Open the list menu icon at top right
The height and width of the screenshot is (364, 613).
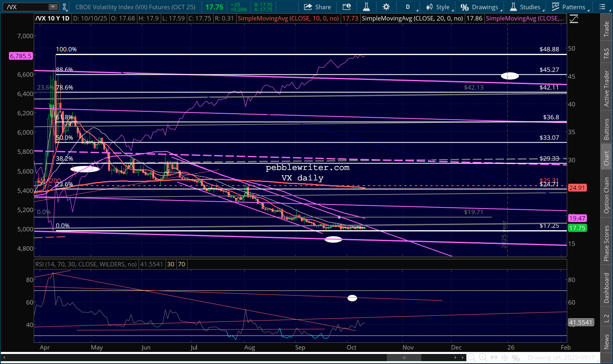pyautogui.click(x=602, y=7)
